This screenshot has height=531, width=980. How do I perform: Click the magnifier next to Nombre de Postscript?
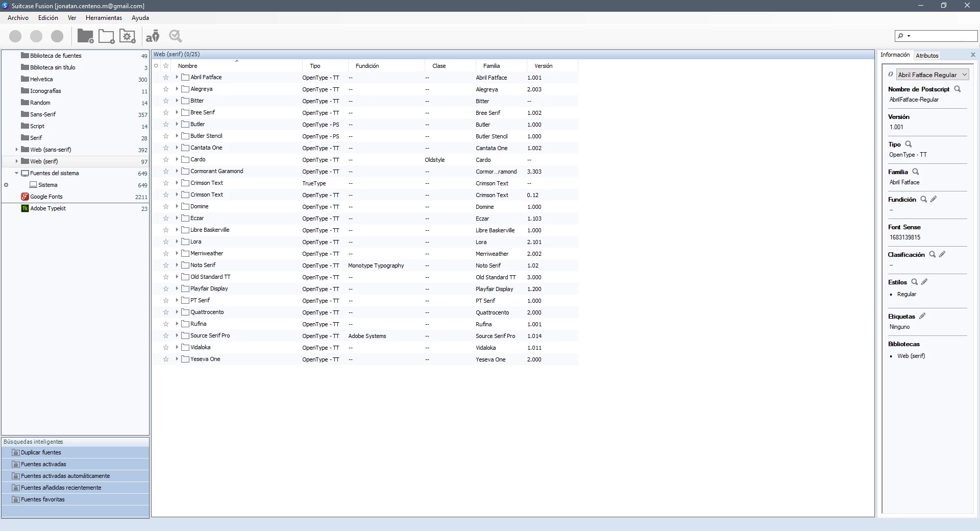[958, 89]
